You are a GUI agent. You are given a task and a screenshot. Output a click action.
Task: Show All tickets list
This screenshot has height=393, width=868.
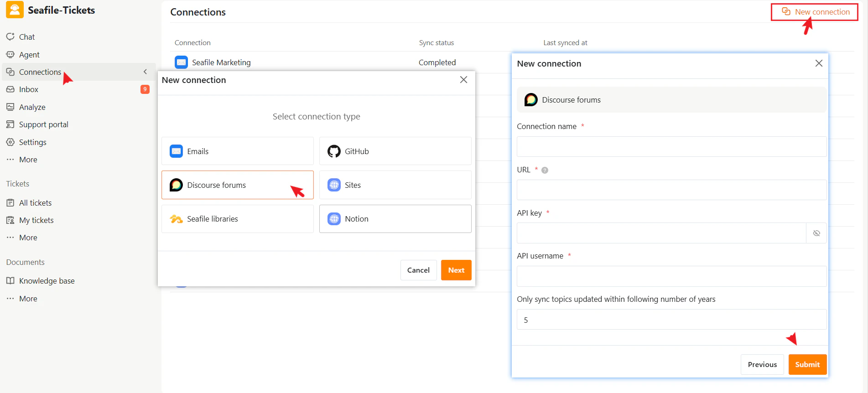35,203
